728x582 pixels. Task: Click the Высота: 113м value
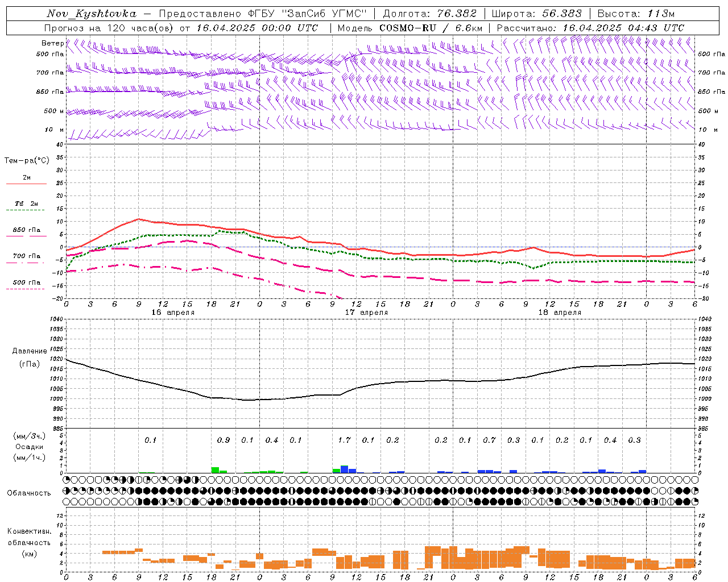(x=636, y=14)
